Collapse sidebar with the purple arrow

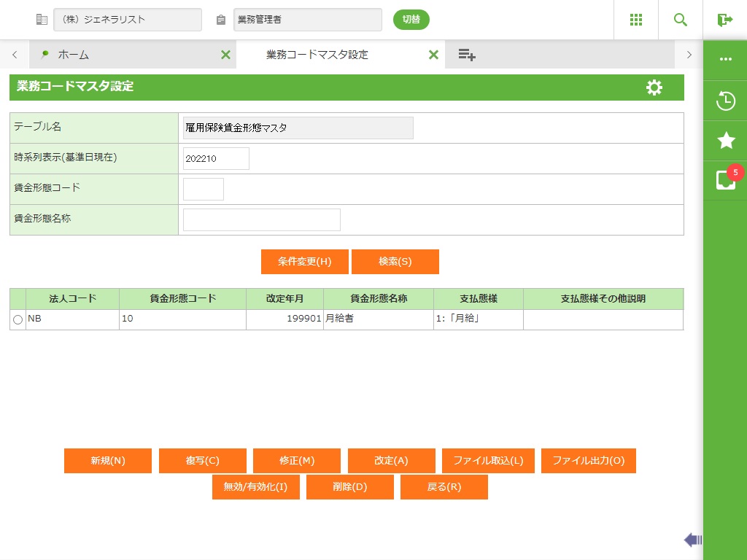click(692, 540)
